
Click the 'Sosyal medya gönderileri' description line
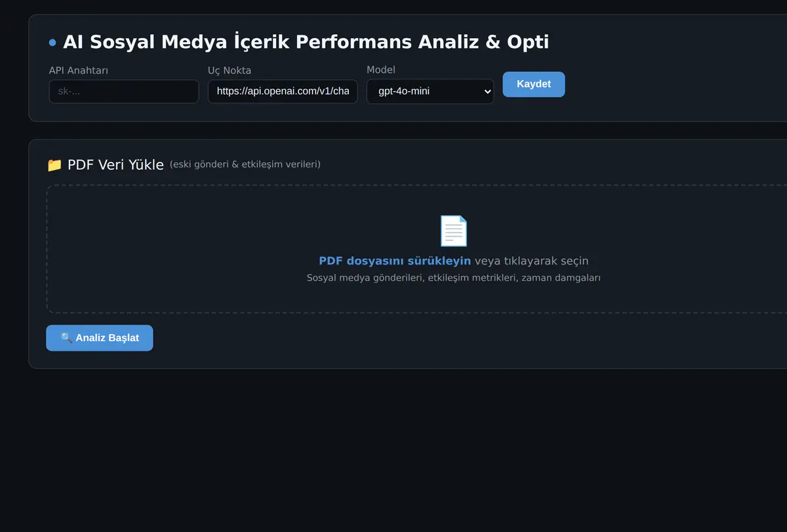(454, 278)
